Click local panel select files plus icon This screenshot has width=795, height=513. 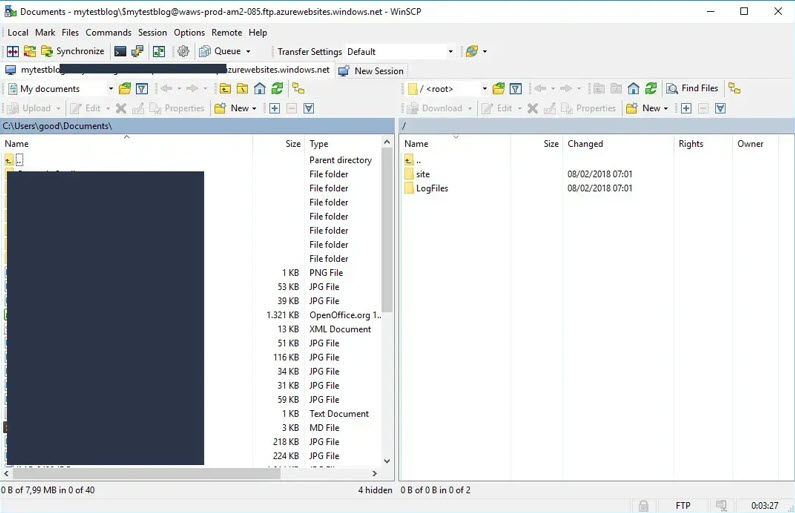tap(274, 108)
